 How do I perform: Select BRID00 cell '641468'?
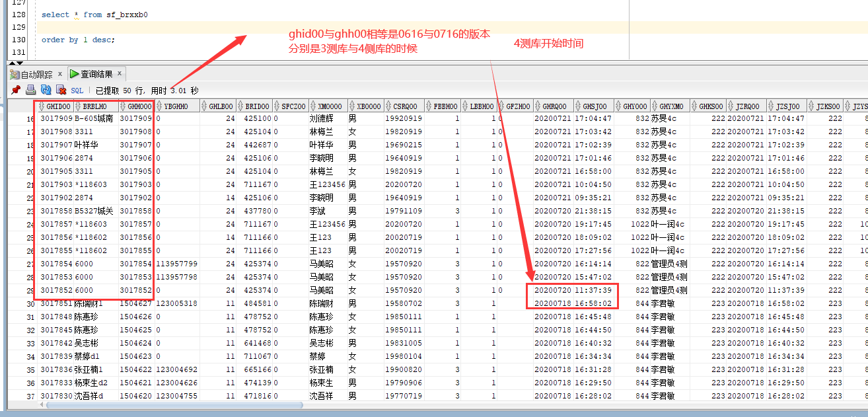[254, 344]
